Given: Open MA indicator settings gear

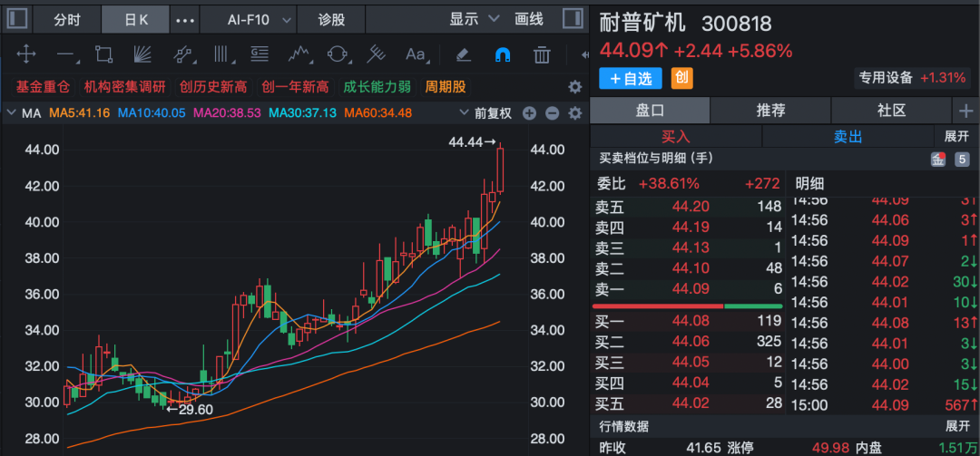Looking at the screenshot, I should [x=574, y=113].
